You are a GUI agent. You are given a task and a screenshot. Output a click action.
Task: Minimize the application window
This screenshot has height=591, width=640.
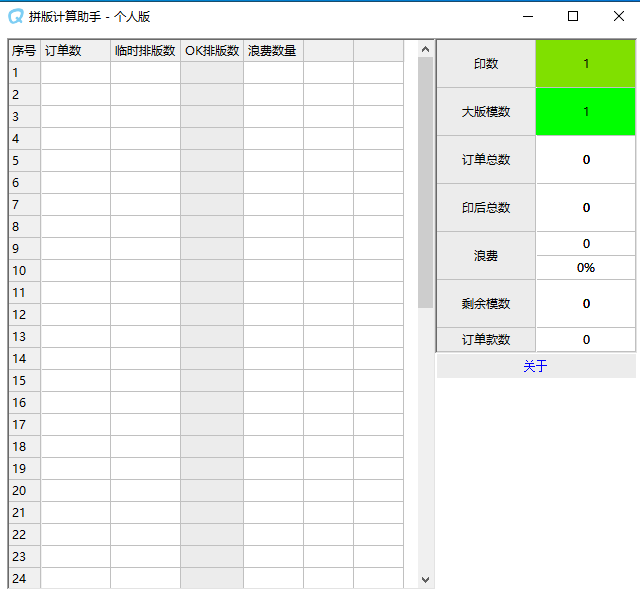(527, 16)
